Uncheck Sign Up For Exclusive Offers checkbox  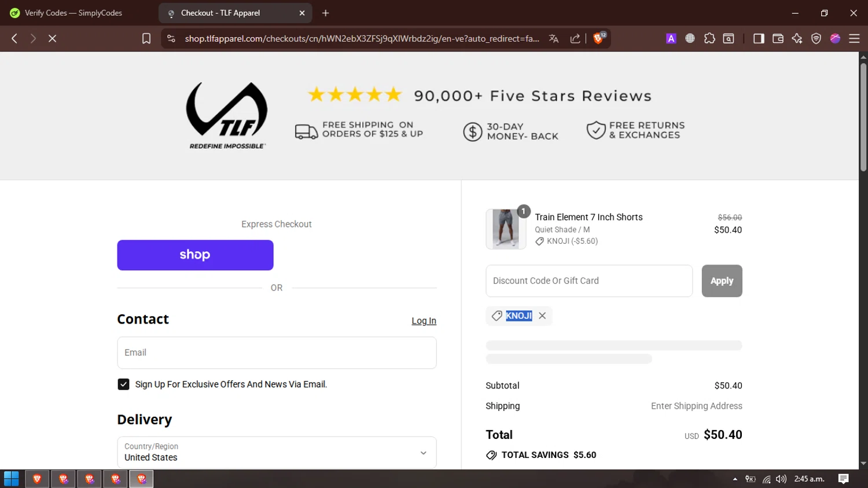(123, 384)
